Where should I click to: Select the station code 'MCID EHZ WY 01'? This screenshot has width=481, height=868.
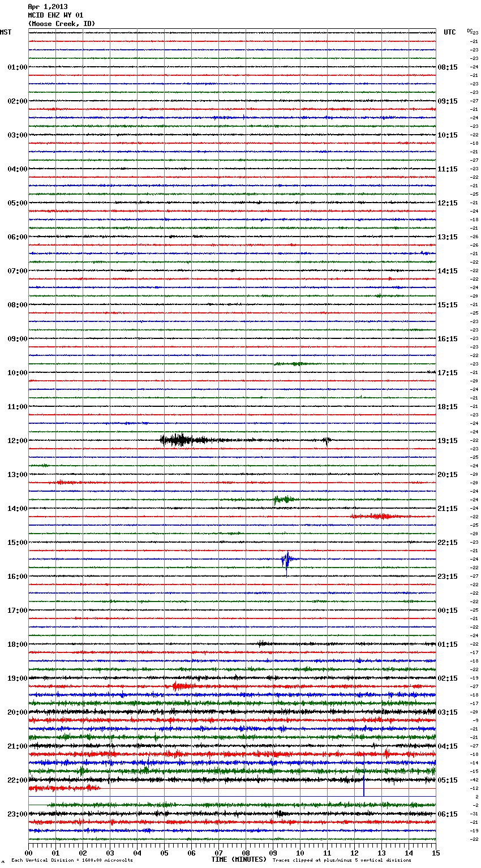point(55,15)
